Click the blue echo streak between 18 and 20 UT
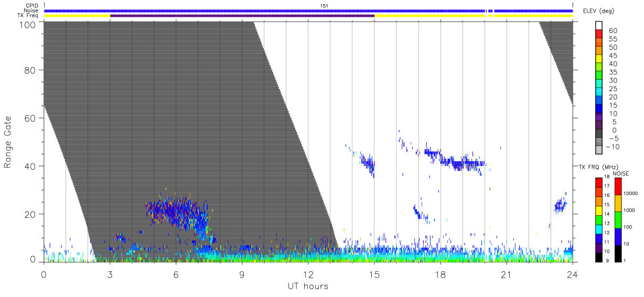 tap(463, 162)
